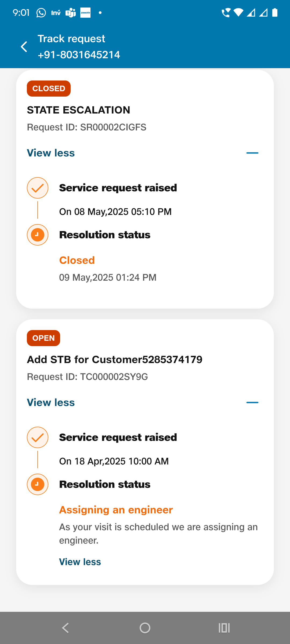Viewport: 290px width, 644px height.
Task: Tap the clock icon for the Closed resolution status
Action: [38, 235]
